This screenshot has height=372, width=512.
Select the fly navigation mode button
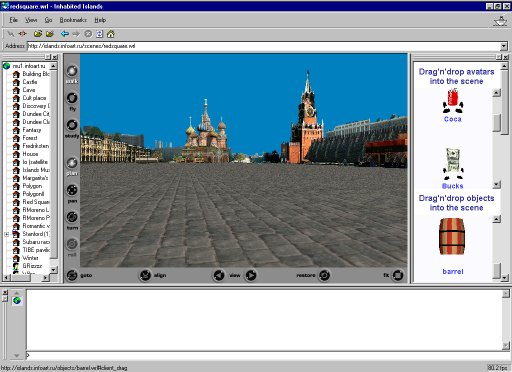(x=72, y=98)
